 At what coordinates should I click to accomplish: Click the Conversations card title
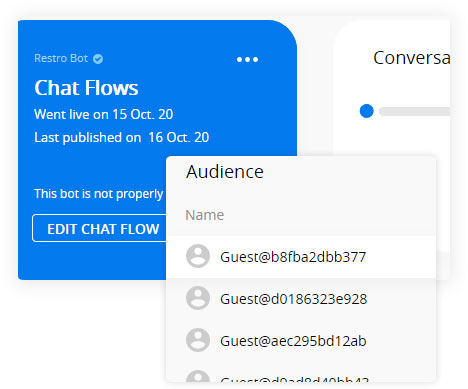pyautogui.click(x=412, y=58)
